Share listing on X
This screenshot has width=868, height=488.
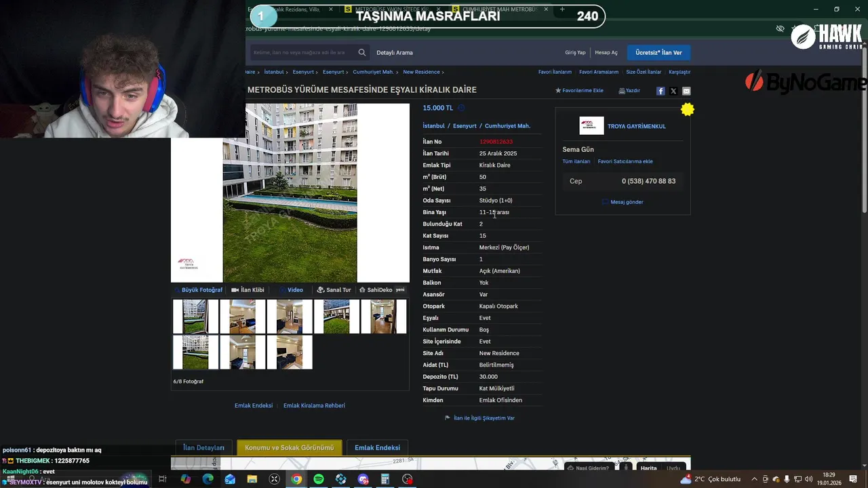pyautogui.click(x=673, y=91)
